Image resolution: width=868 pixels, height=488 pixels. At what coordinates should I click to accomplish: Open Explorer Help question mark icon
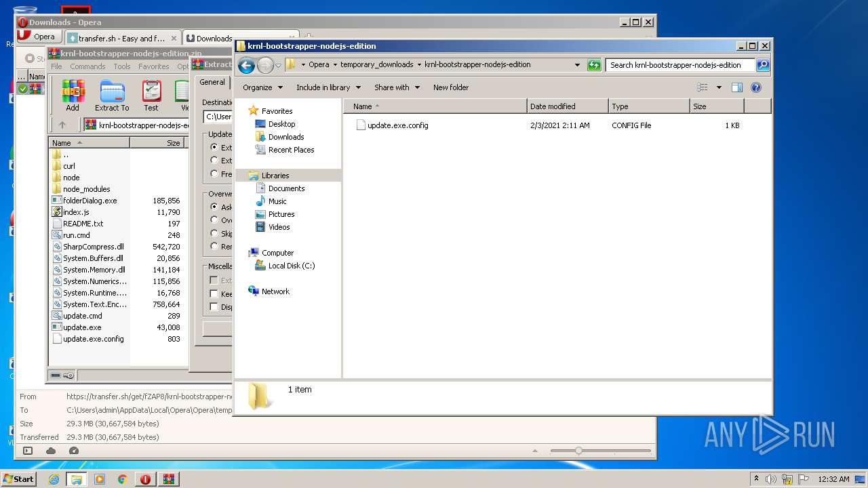pos(756,87)
